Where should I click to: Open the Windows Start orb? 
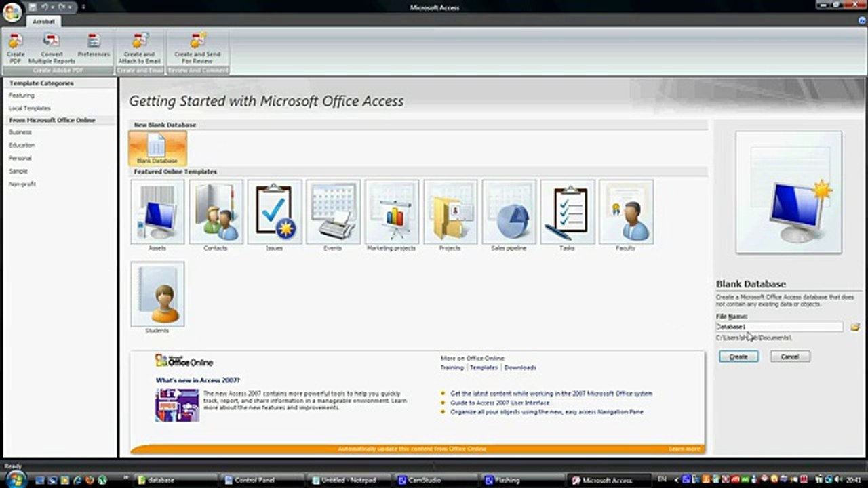(x=15, y=479)
